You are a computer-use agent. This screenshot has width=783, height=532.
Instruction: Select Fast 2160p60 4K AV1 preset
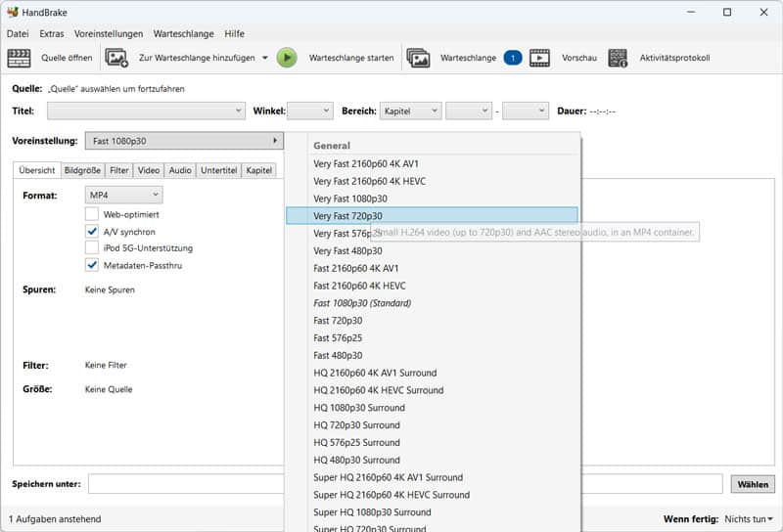(x=432, y=269)
